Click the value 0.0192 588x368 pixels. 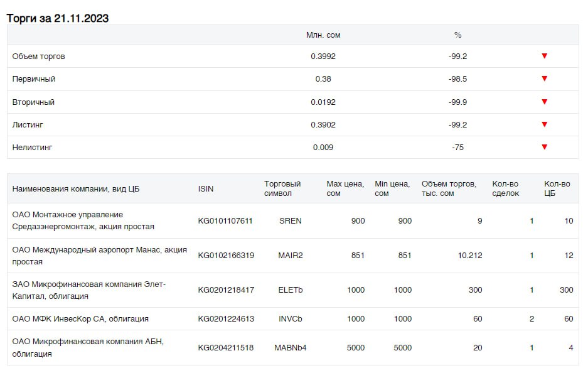point(323,102)
